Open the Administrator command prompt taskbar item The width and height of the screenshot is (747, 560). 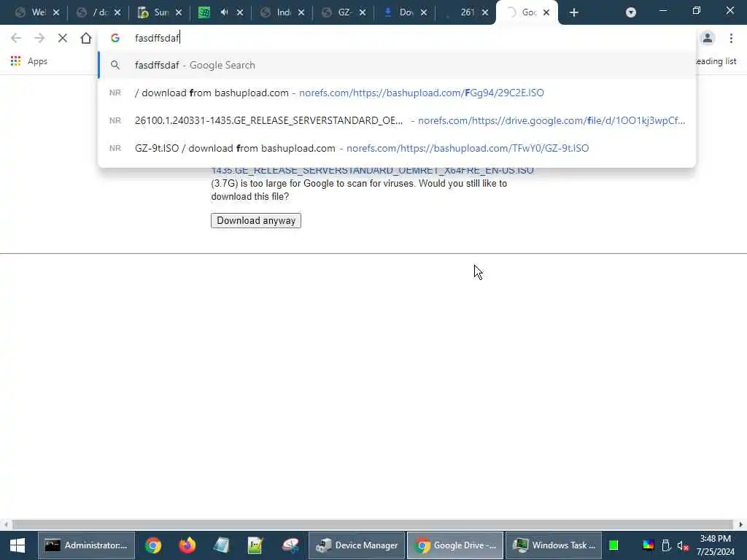pos(86,545)
